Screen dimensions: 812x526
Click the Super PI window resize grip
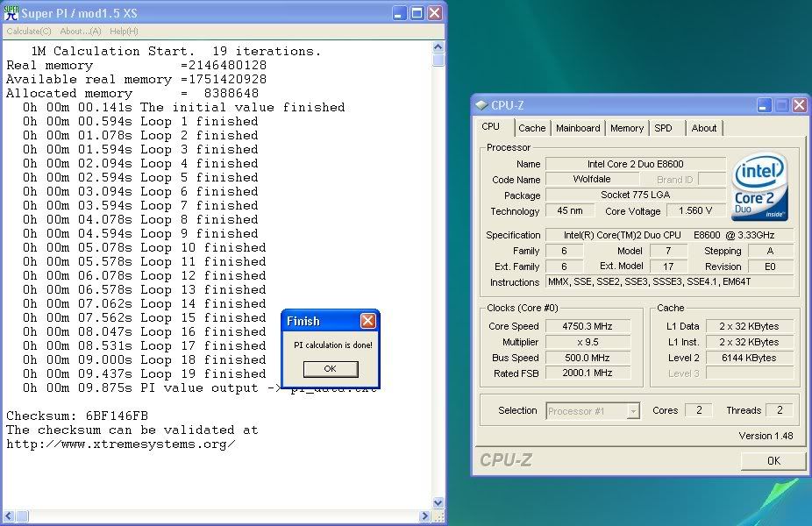(x=438, y=515)
